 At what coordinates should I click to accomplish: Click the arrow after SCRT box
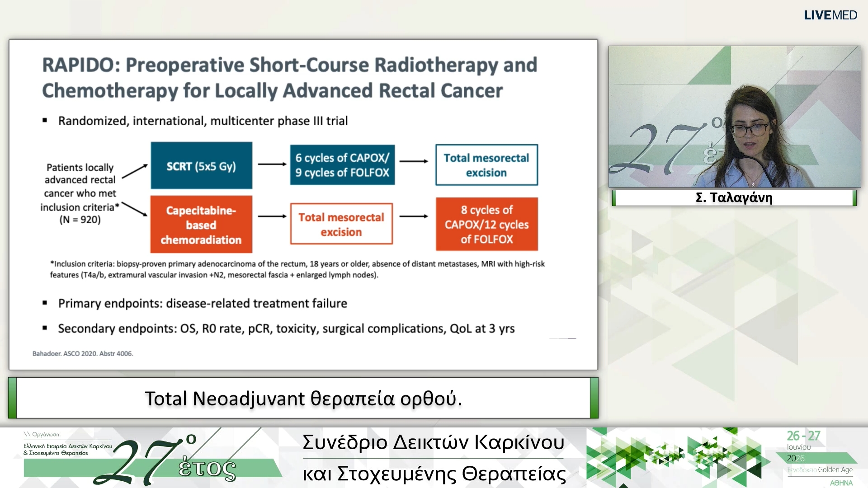pos(272,164)
